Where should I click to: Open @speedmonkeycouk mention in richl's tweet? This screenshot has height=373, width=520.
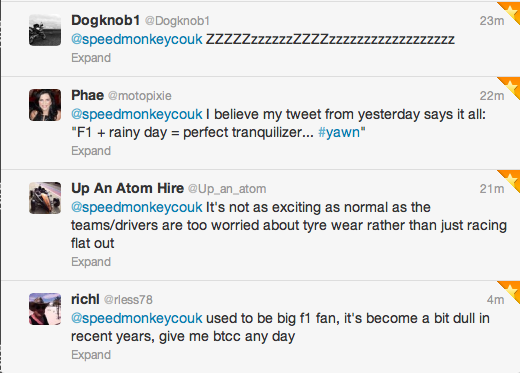pos(137,318)
